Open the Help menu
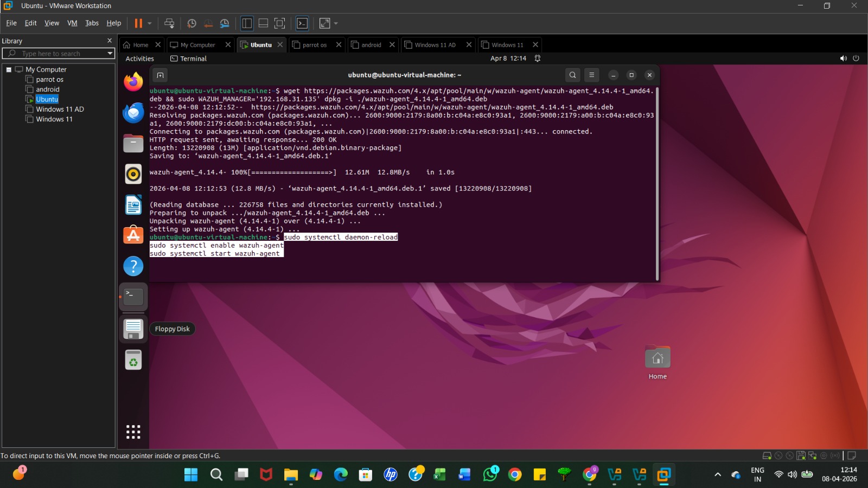 click(x=114, y=23)
